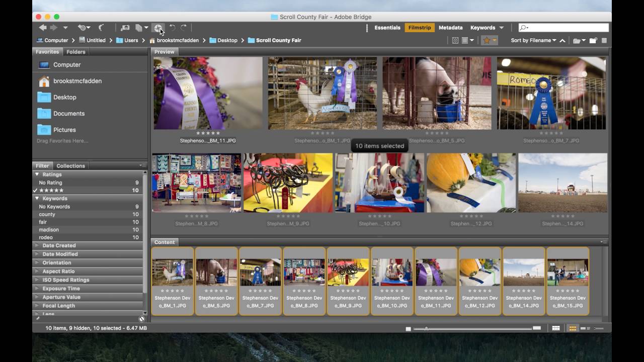This screenshot has height=362, width=644.
Task: Rotate 90° clockwise icon
Action: coord(184,28)
